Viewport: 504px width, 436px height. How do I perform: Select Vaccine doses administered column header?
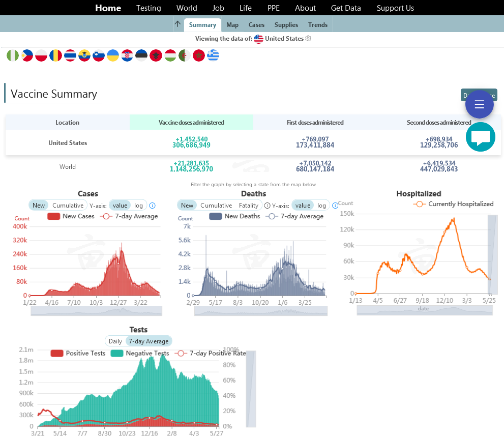tap(191, 123)
